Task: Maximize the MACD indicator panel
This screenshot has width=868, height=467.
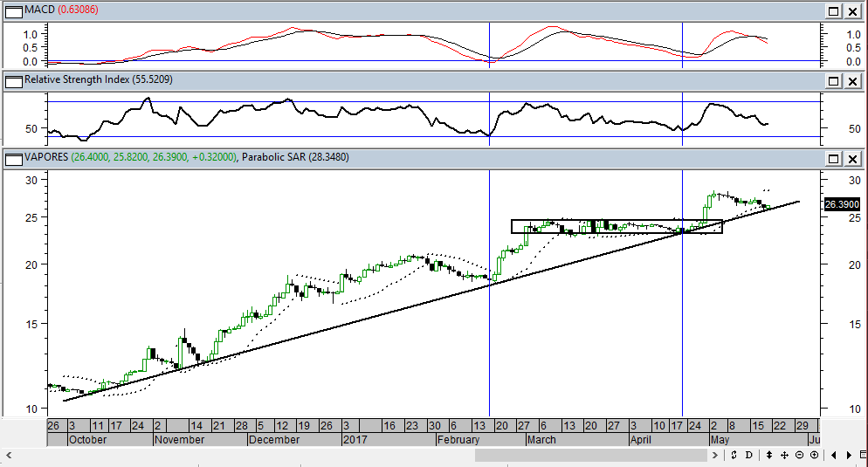Action: 834,10
